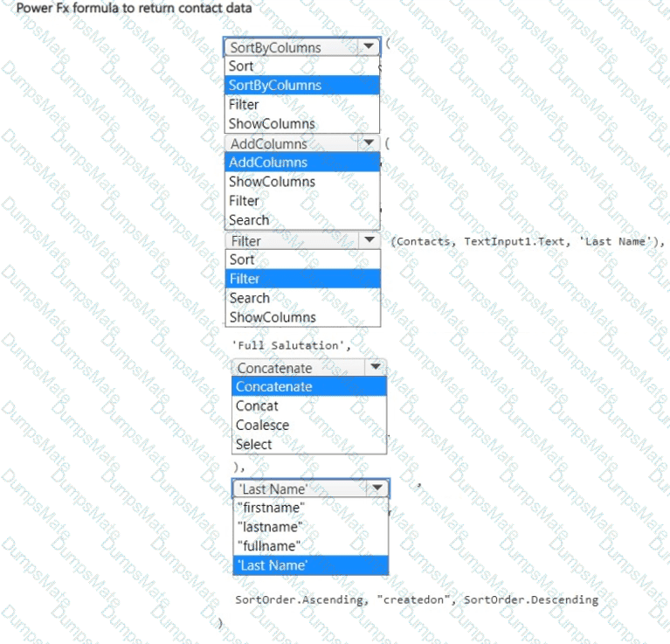Pick the "fullname" column option

pos(269,546)
